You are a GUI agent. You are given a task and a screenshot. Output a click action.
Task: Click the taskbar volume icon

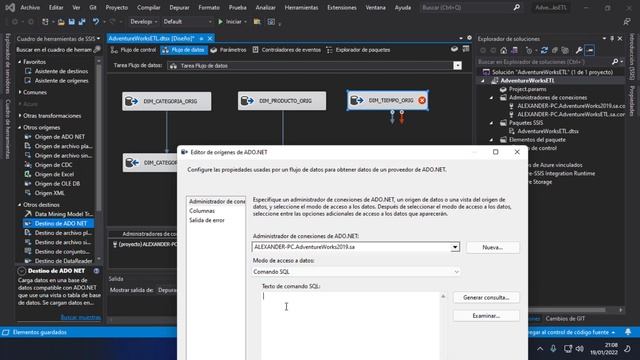click(580, 349)
